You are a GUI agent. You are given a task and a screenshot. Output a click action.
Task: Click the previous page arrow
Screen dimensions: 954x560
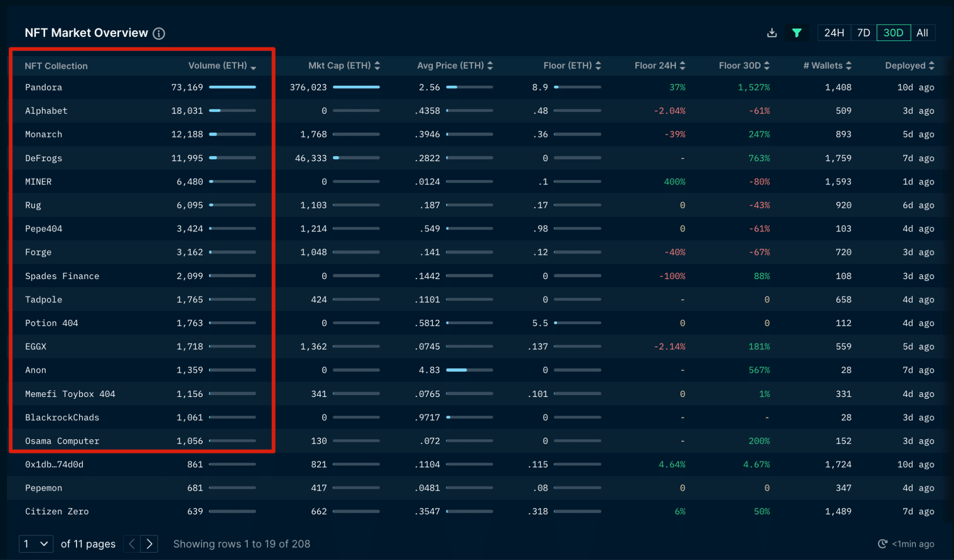132,544
